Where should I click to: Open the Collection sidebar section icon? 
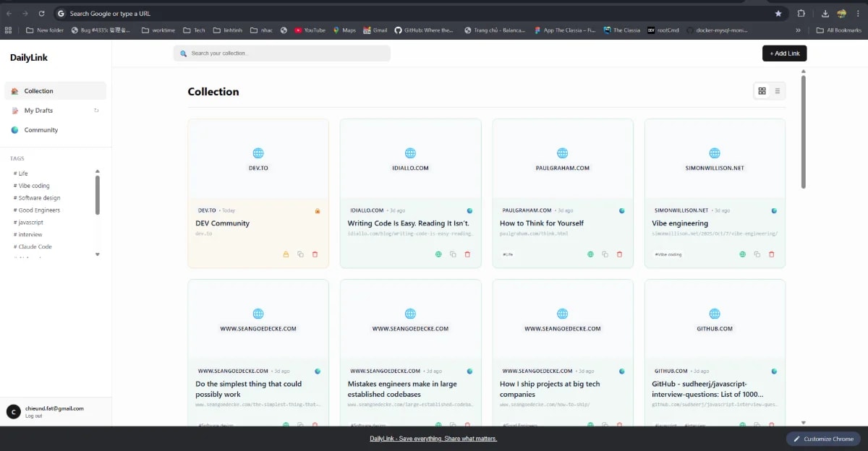coord(14,90)
